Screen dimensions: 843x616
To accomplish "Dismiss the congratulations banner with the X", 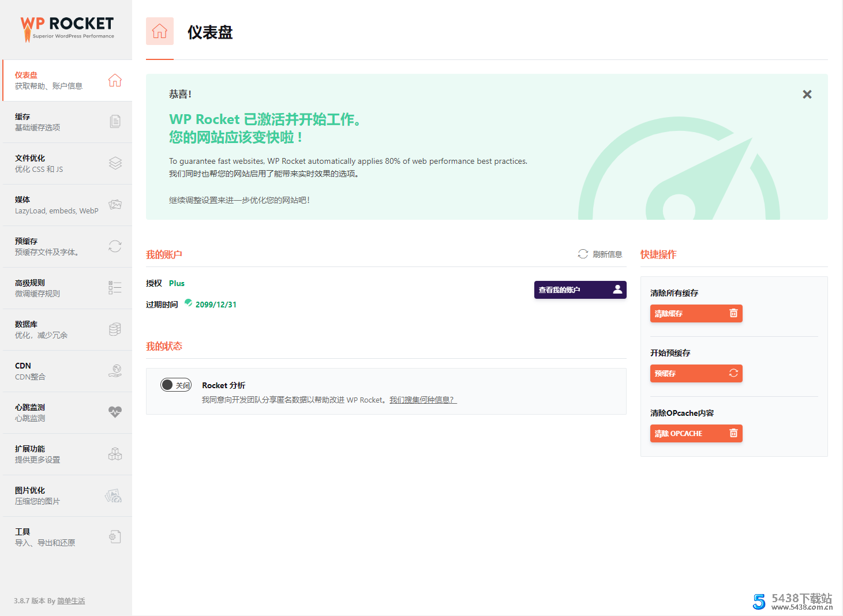I will (807, 95).
